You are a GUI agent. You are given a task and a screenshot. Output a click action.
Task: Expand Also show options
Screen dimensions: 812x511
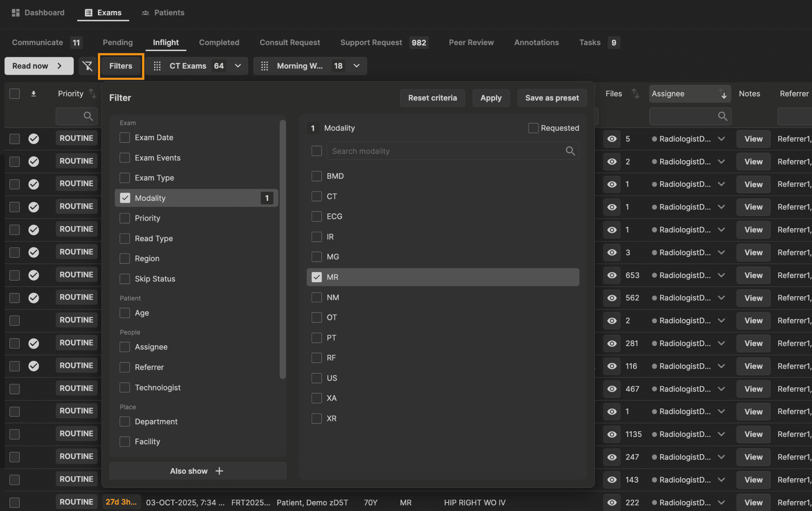[198, 471]
